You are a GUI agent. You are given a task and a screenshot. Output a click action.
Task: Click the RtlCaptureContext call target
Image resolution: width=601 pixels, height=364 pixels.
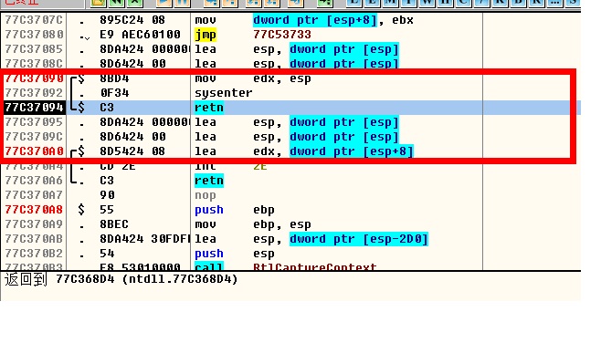click(x=315, y=266)
